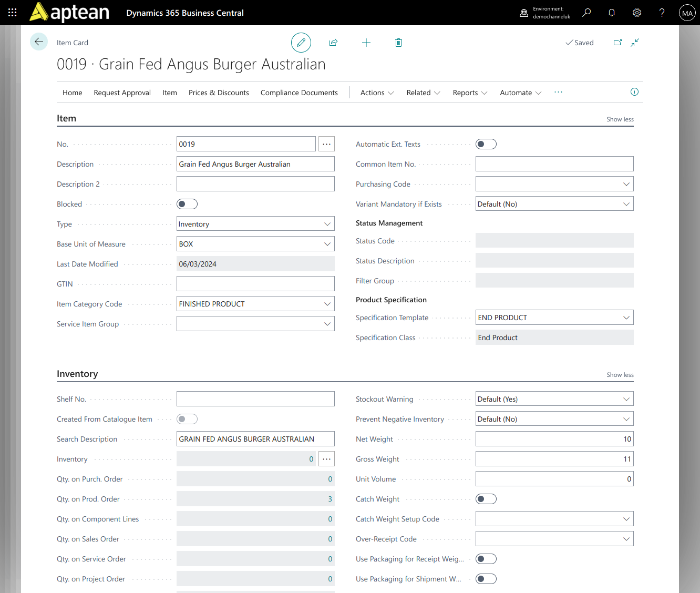Open Request Approval menu
700x593 pixels.
click(x=122, y=93)
